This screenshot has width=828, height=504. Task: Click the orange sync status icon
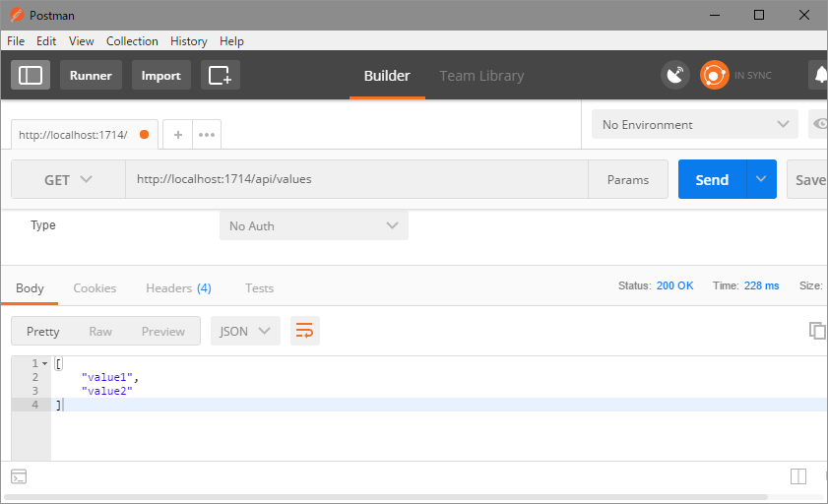click(x=714, y=75)
